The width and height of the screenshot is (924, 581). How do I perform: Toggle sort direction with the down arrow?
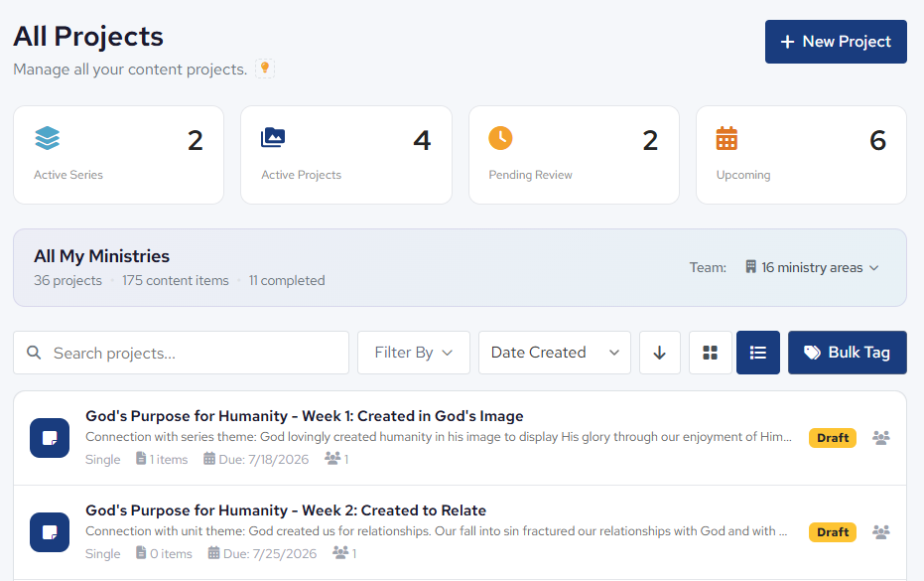pos(660,353)
